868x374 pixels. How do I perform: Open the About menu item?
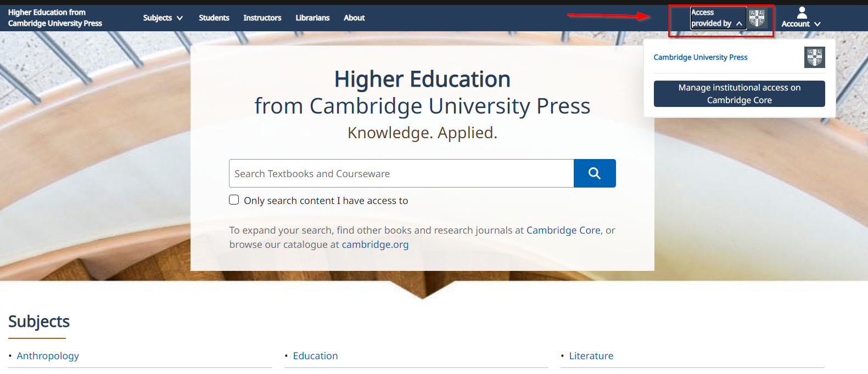click(354, 18)
